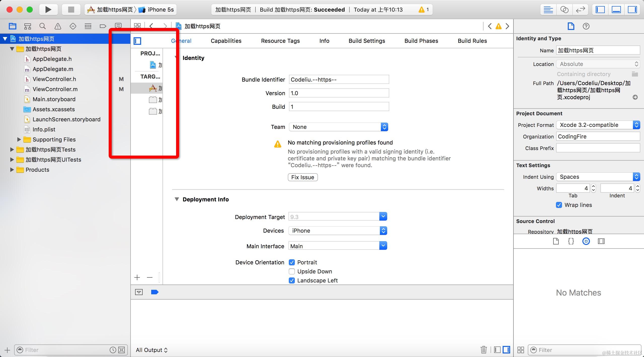
Task: Click the Bundle Identifier text field
Action: coord(339,80)
